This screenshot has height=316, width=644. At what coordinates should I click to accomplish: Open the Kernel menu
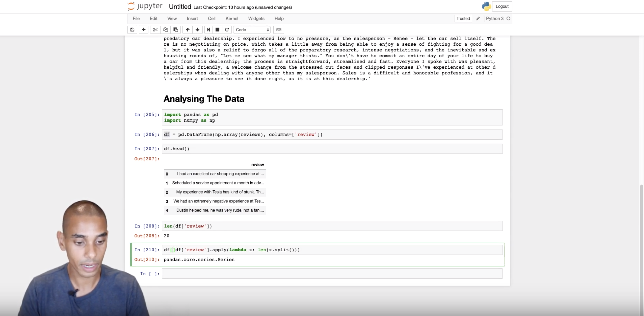[232, 19]
